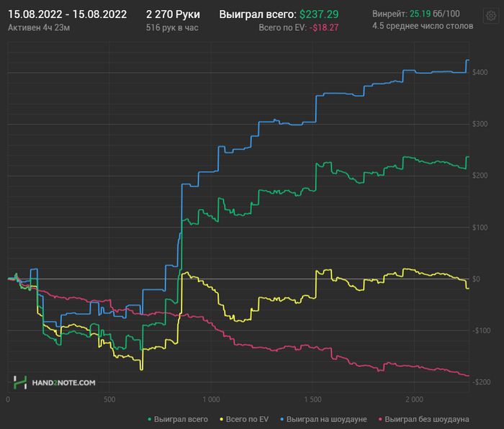504x429 pixels.
Task: Click the '$300' y-axis label
Action: tap(480, 124)
